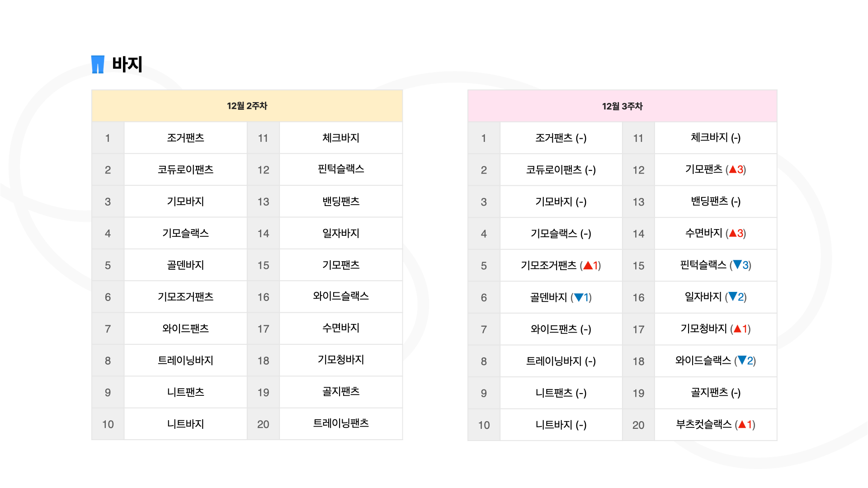Click the blue pants icon beside 바지
The width and height of the screenshot is (868, 488).
[98, 64]
